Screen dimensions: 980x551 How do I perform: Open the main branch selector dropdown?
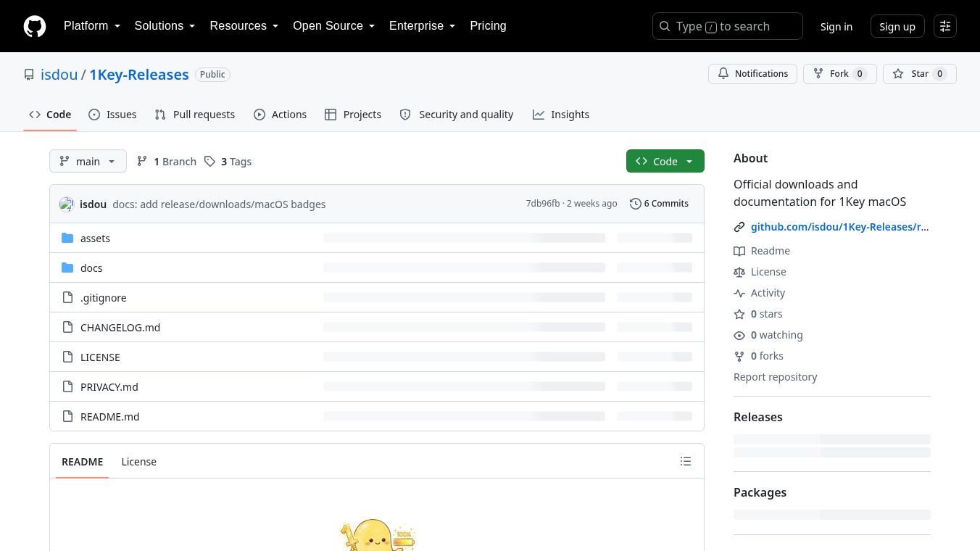tap(88, 161)
